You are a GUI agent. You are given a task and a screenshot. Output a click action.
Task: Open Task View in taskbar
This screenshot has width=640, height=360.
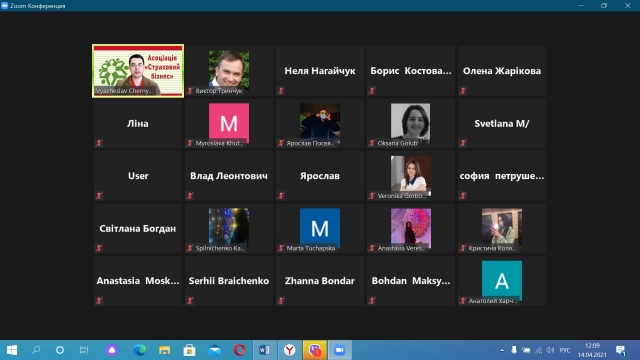[x=84, y=350]
